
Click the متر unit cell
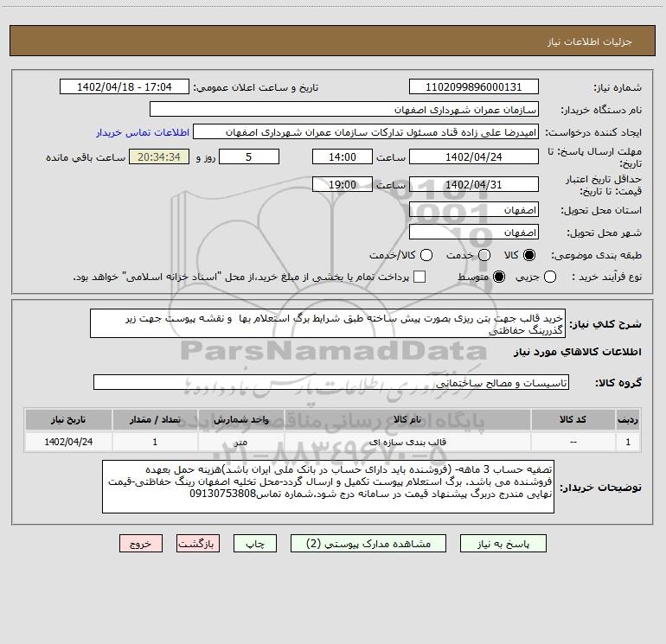240,442
